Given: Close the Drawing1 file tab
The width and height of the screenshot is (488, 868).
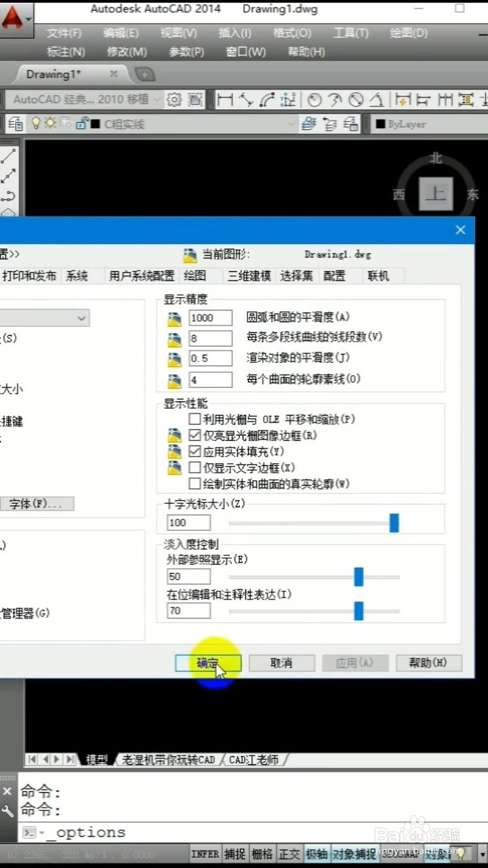Looking at the screenshot, I should coord(113,74).
